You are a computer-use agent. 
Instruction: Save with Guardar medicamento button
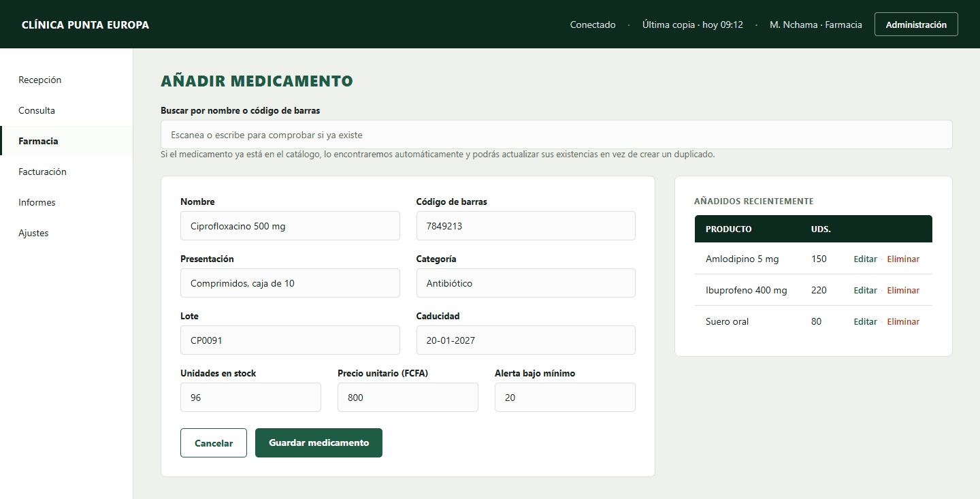pyautogui.click(x=318, y=443)
